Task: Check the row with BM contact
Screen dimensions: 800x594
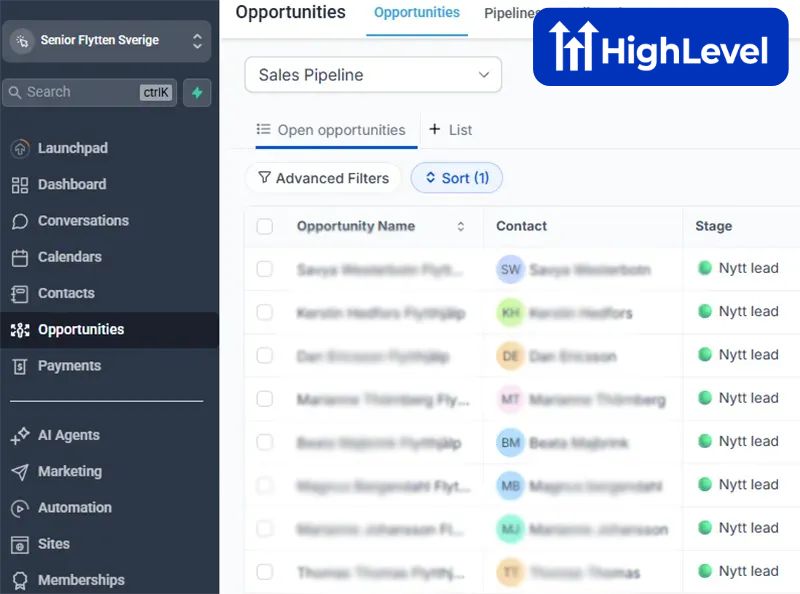Action: click(x=265, y=442)
